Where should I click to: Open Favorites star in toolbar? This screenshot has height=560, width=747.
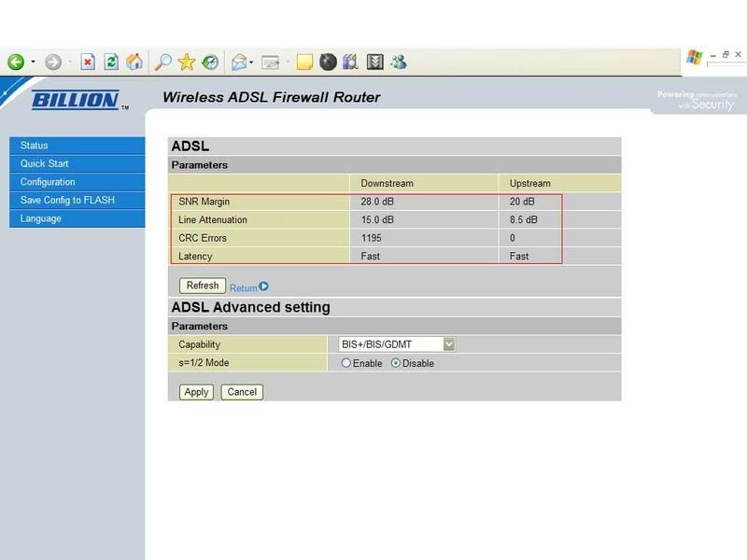[x=187, y=63]
